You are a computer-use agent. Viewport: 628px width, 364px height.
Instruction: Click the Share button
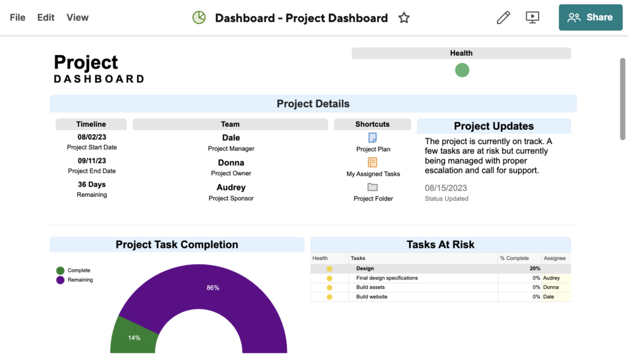pyautogui.click(x=589, y=18)
